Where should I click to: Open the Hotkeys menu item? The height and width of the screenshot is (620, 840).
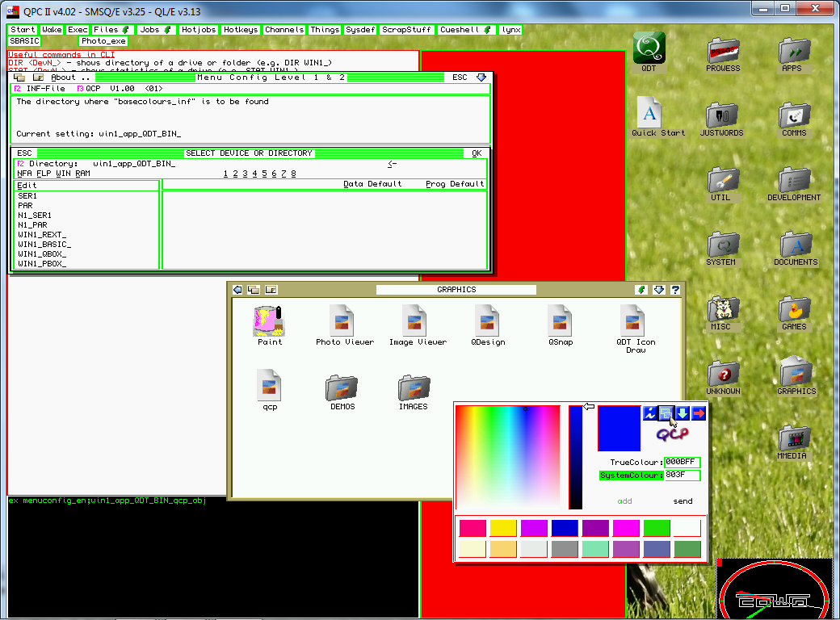tap(241, 30)
